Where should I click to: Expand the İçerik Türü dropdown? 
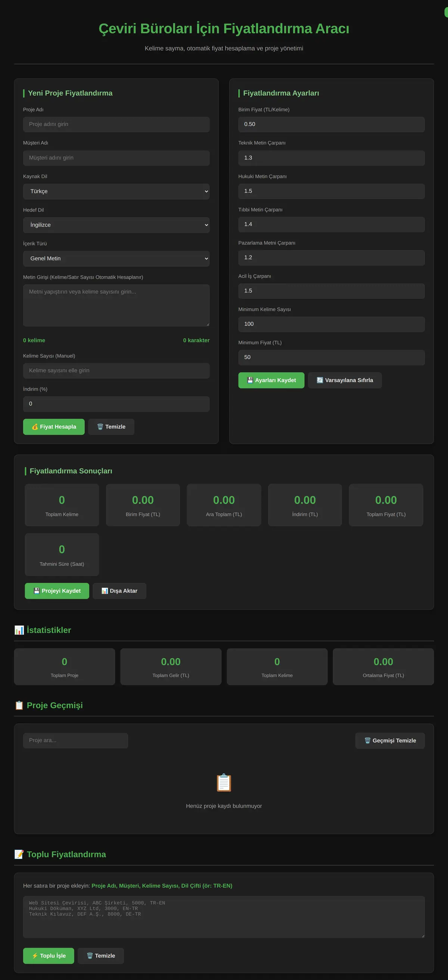click(116, 258)
